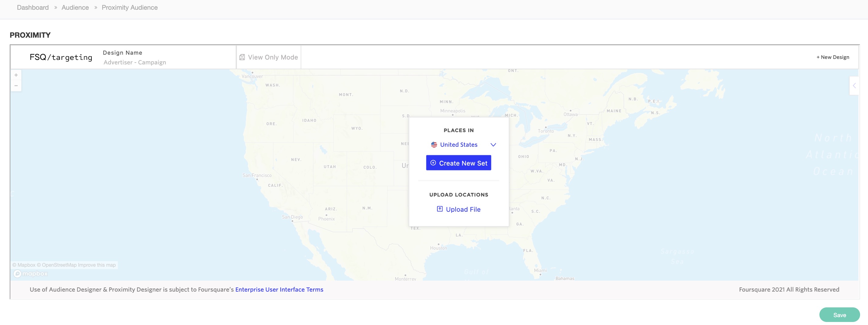Image resolution: width=868 pixels, height=325 pixels.
Task: Click the United States flag icon
Action: (x=434, y=145)
